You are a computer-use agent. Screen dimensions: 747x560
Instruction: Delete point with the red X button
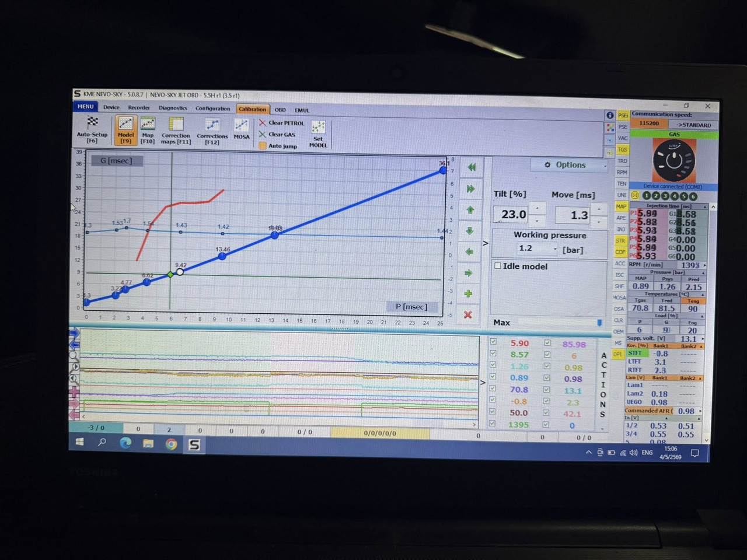coord(467,314)
